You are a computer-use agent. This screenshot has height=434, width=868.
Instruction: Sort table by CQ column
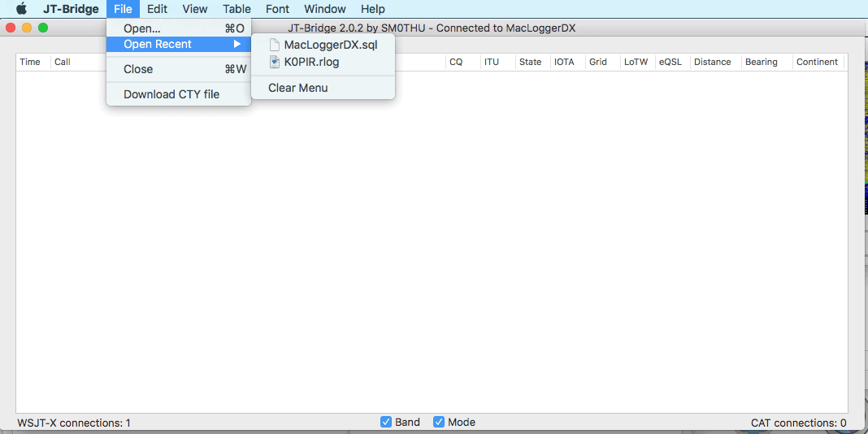(462, 62)
